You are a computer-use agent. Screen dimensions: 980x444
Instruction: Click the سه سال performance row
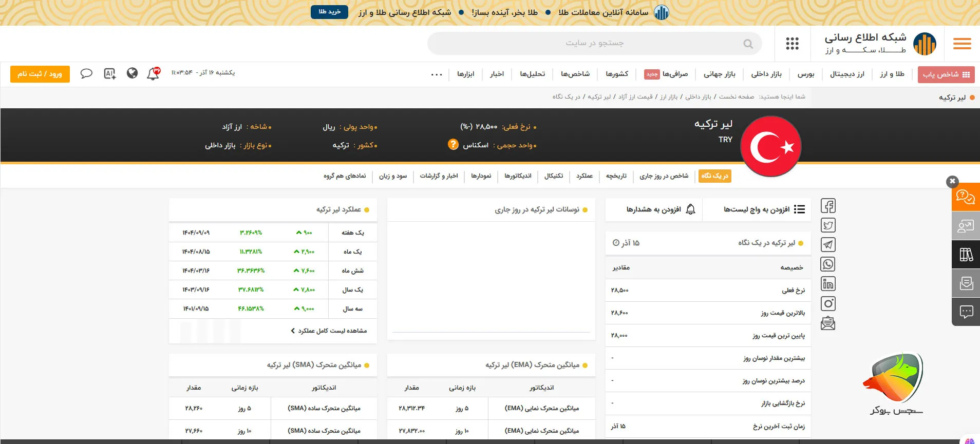[273, 308]
